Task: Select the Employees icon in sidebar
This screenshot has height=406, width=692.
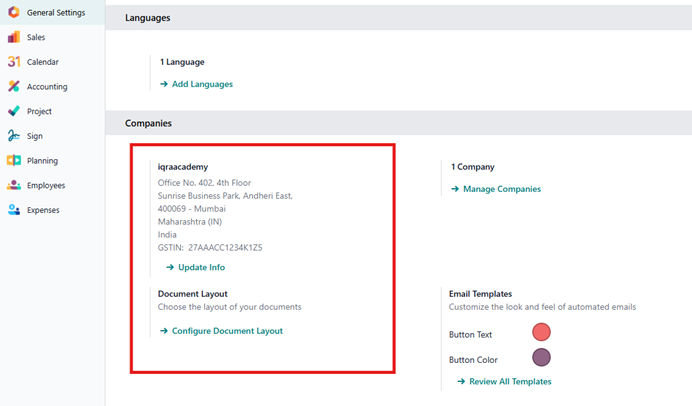Action: pos(13,185)
